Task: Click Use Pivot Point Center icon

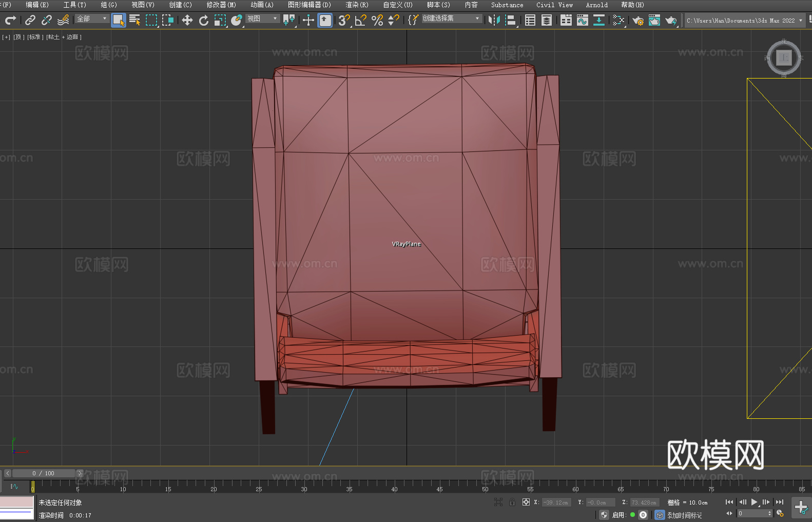Action: click(x=289, y=20)
